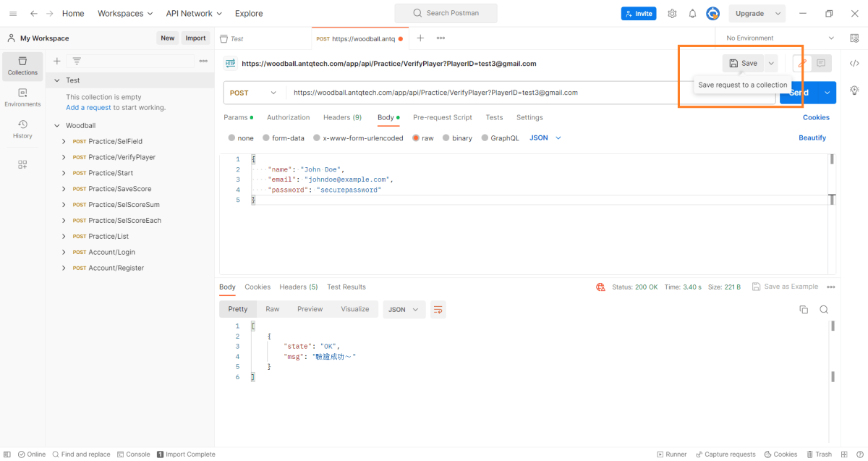Open the comments icon beside pencil
The image size is (868, 461).
(x=821, y=63)
